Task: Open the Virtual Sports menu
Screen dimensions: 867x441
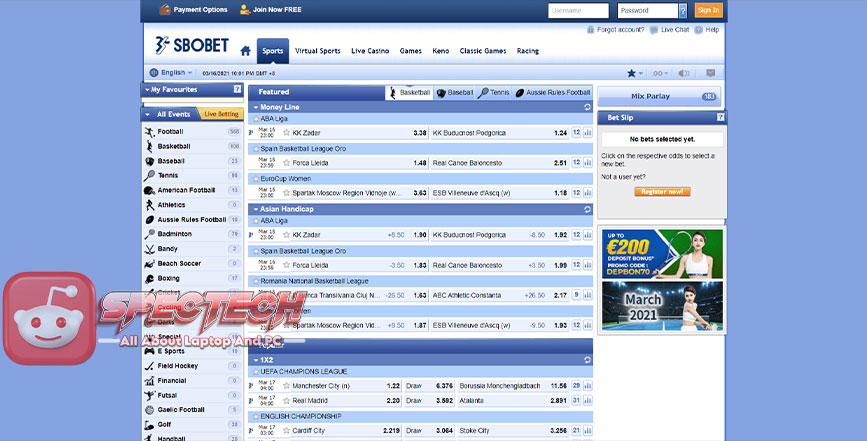Action: 317,51
